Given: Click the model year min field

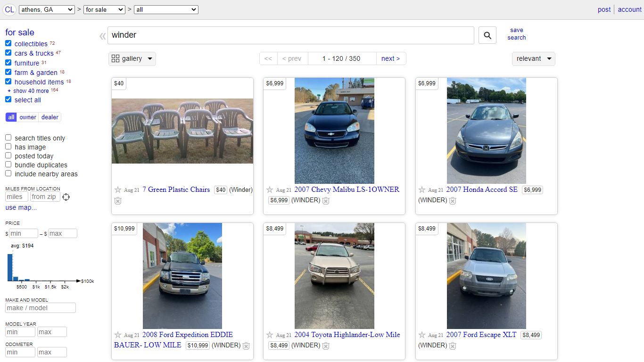Looking at the screenshot, I should pyautogui.click(x=20, y=332).
